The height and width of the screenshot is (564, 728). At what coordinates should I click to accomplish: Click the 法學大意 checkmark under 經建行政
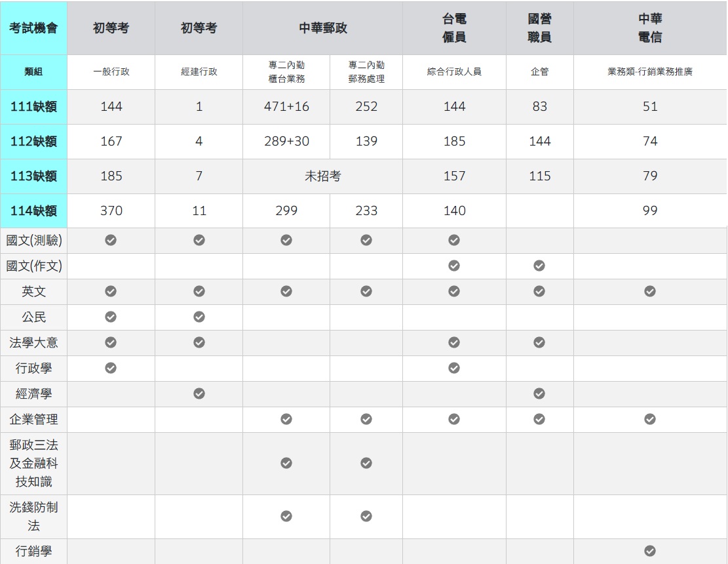pyautogui.click(x=199, y=342)
